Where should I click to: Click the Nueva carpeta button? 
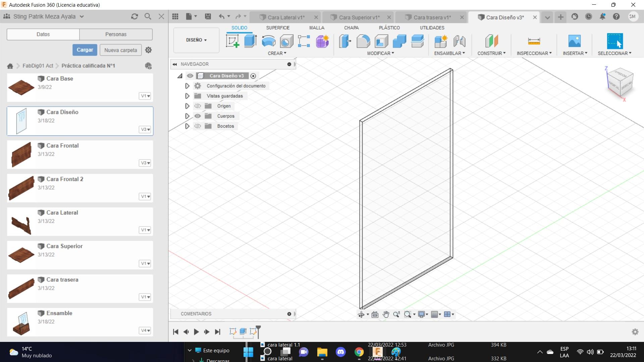[x=120, y=50]
